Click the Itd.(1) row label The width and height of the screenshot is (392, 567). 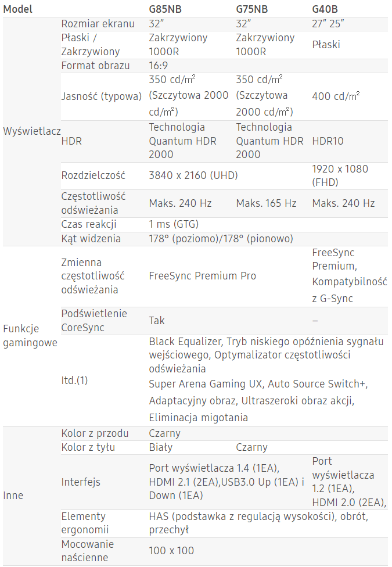click(x=74, y=381)
